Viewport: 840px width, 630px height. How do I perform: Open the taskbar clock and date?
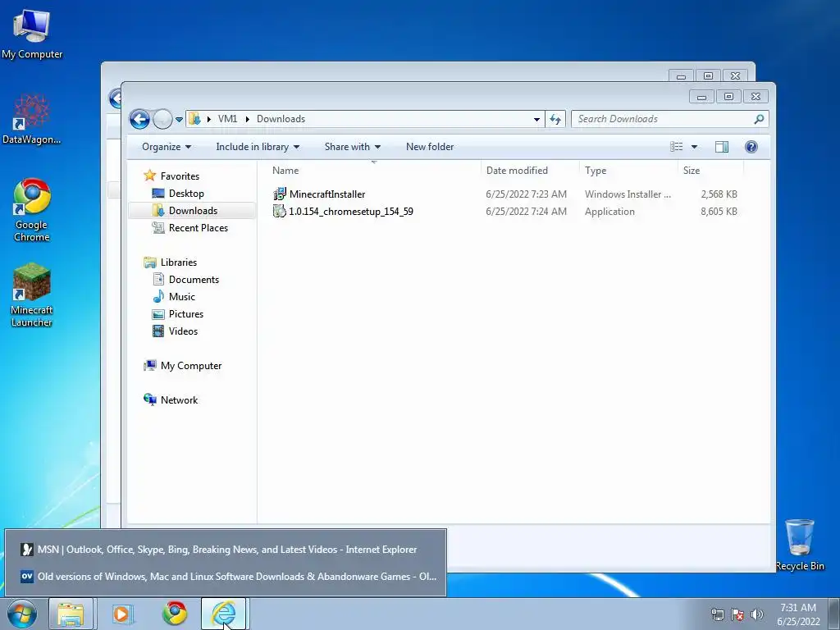pos(798,614)
